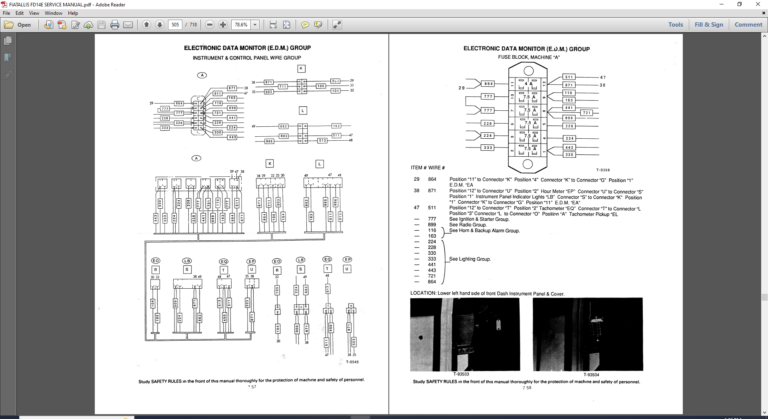Show page thumbnails panel
The image size is (768, 419).
(x=8, y=41)
